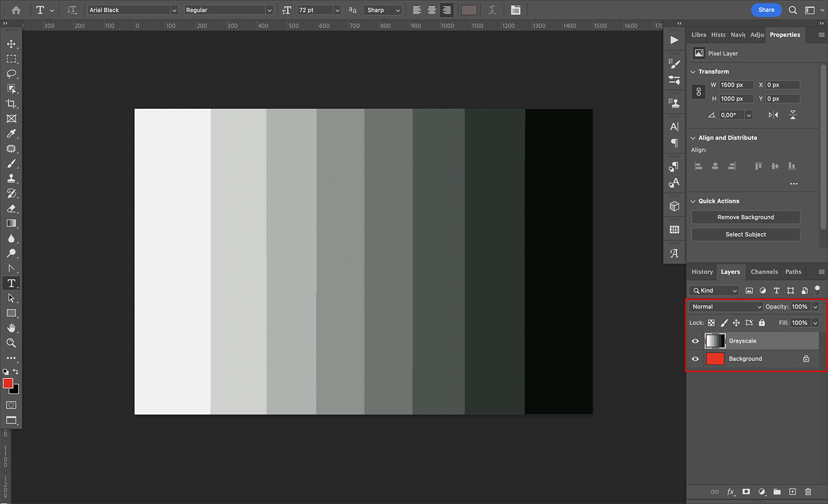Enable Lock transparent pixels for Greyscale layer
Viewport: 828px width, 504px height.
pos(711,322)
